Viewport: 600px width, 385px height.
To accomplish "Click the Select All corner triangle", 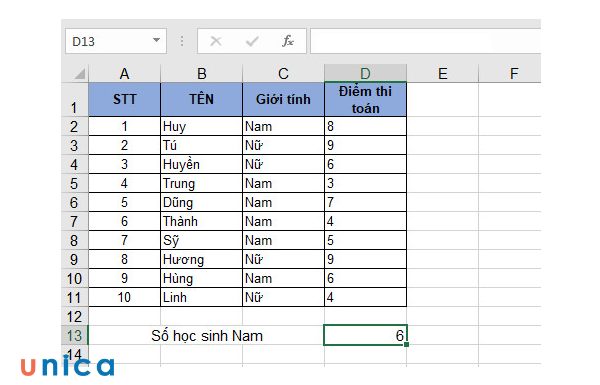I will click(x=79, y=73).
